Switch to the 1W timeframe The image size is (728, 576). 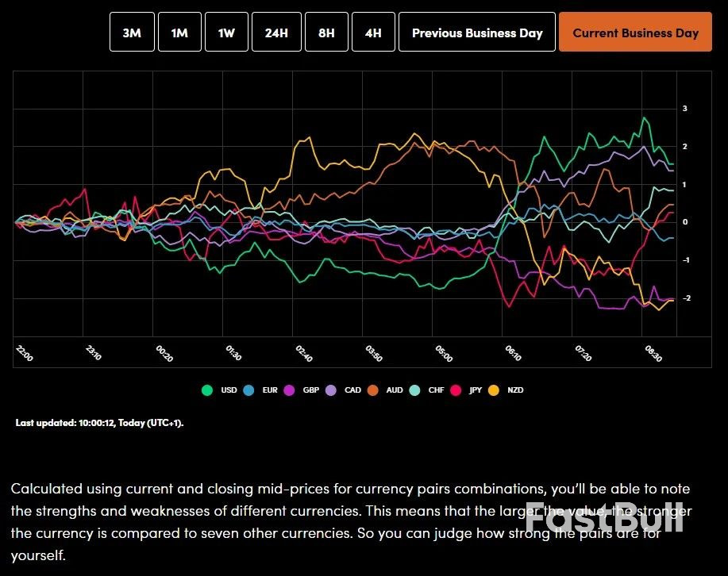(x=226, y=32)
